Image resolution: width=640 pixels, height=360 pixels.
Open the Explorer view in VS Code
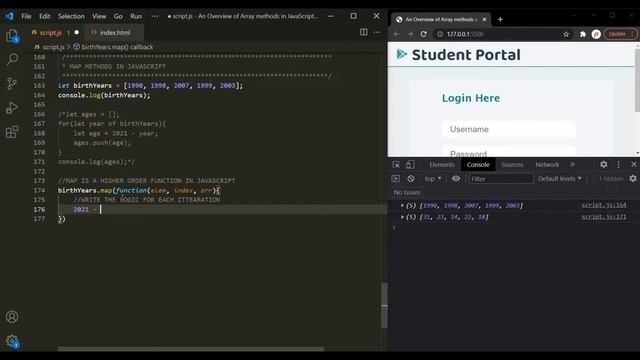click(x=12, y=36)
